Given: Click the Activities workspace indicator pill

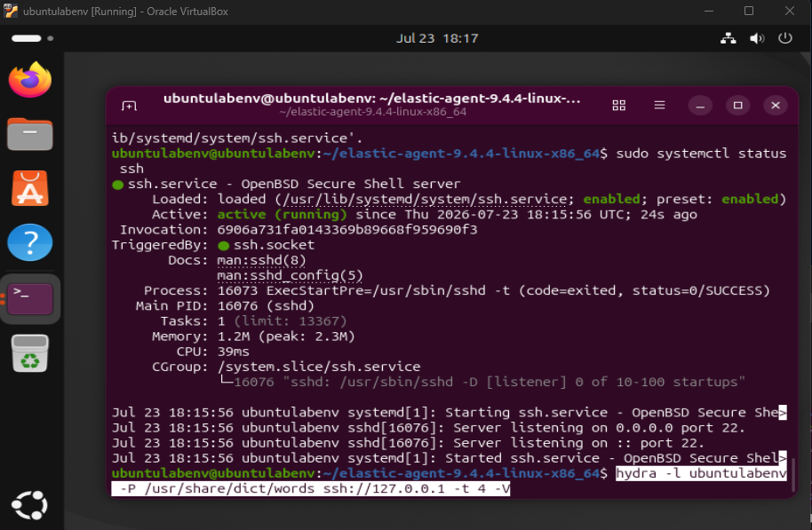Looking at the screenshot, I should [27, 38].
